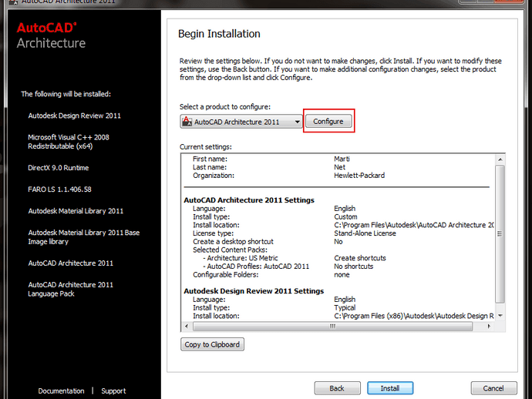Click the Design Review install location path
This screenshot has height=399, width=532.
click(414, 316)
